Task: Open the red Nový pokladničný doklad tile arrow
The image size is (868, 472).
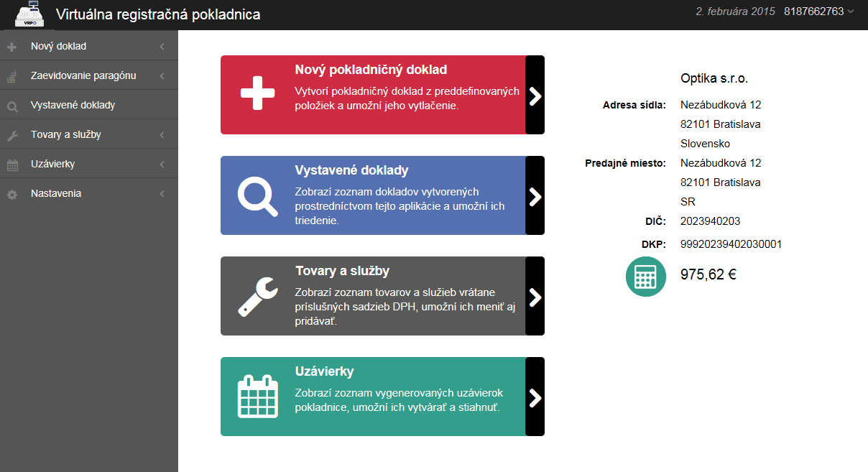Action: [x=535, y=96]
